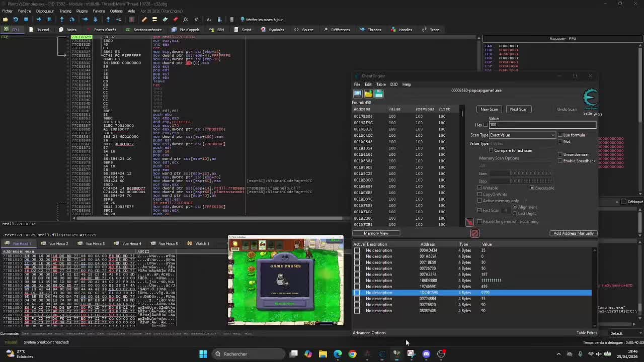Screen dimensions: 644x362
Task: Stop debugging with the x32dbg stop icon
Action: 26,20
